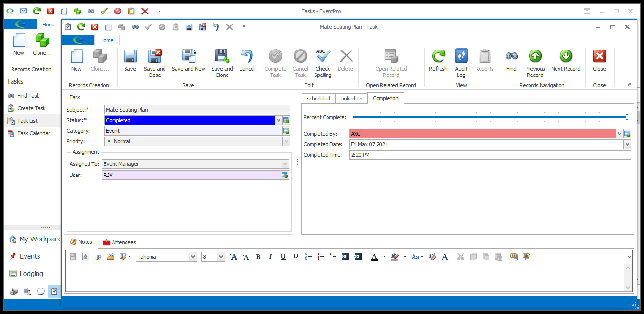Click the Refresh icon in the View group
The image size is (644, 314).
tap(438, 56)
